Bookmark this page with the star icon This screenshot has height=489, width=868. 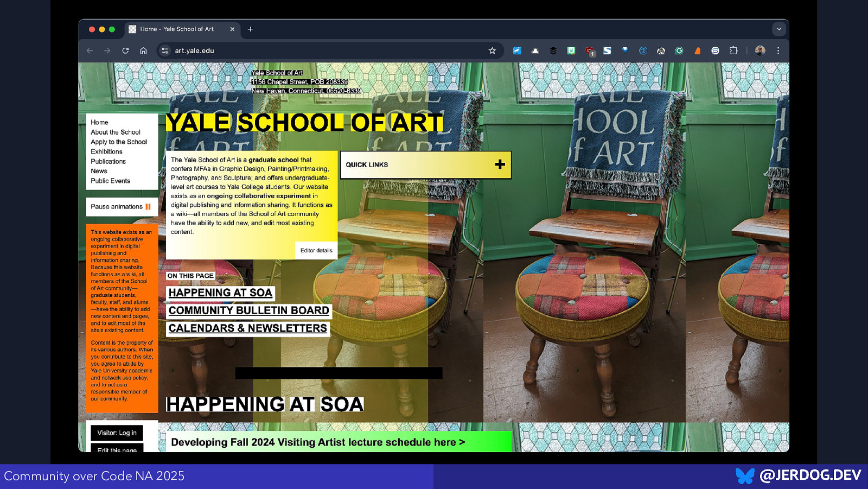(492, 50)
